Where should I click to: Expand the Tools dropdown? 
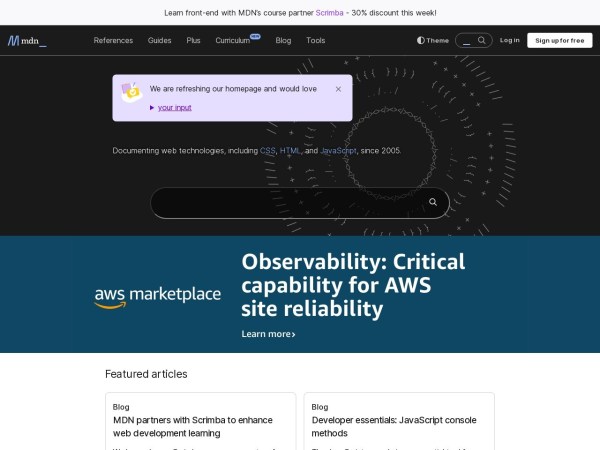(x=315, y=41)
